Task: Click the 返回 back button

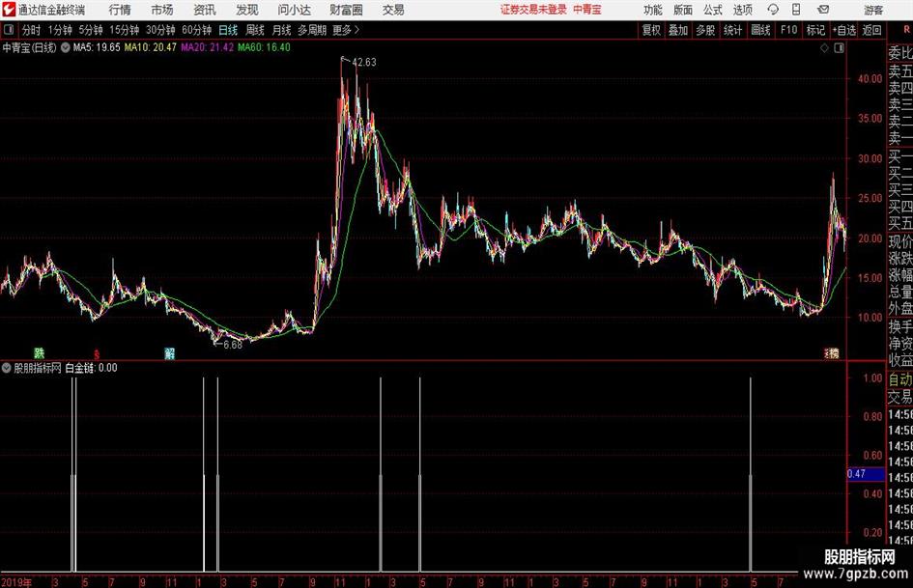Action: point(871,30)
